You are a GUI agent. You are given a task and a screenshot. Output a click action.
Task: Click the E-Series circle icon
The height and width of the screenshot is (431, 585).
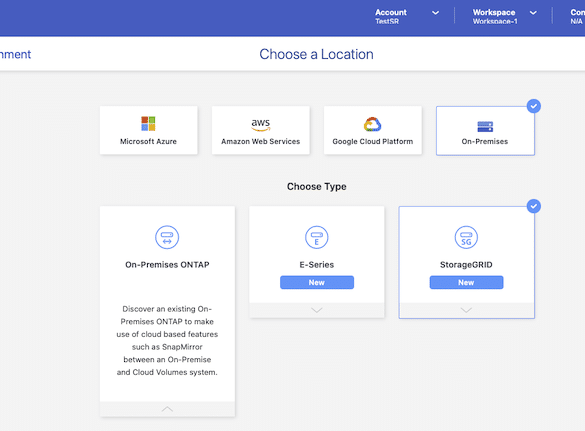(x=317, y=237)
